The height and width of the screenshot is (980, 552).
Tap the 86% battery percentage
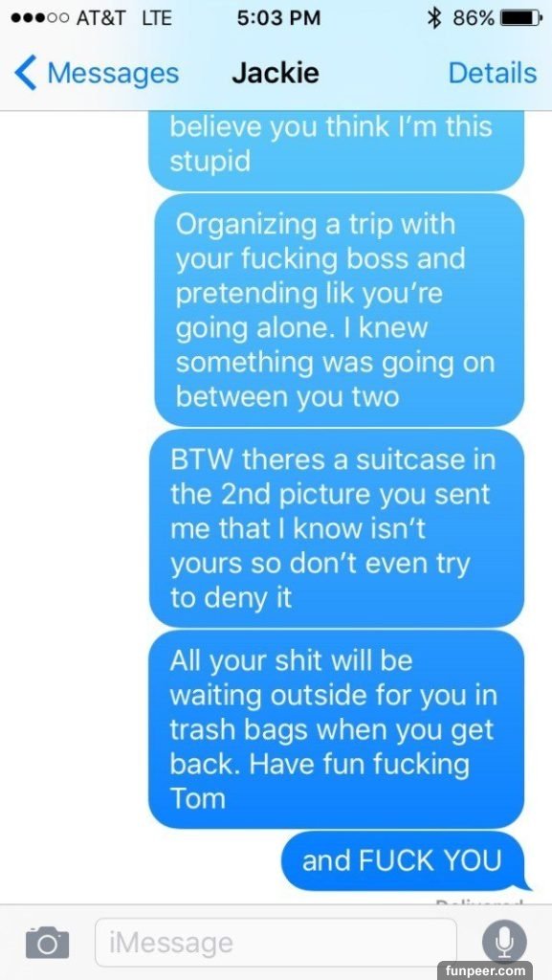point(474,18)
